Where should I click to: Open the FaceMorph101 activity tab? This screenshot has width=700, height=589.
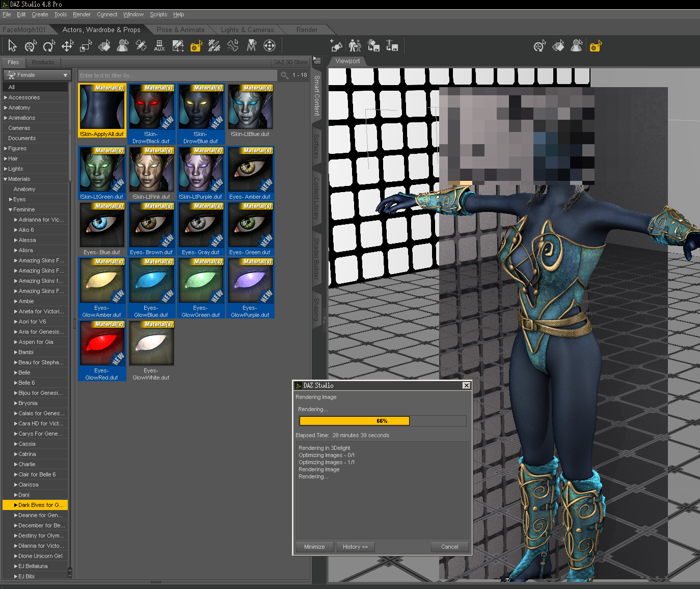[24, 30]
